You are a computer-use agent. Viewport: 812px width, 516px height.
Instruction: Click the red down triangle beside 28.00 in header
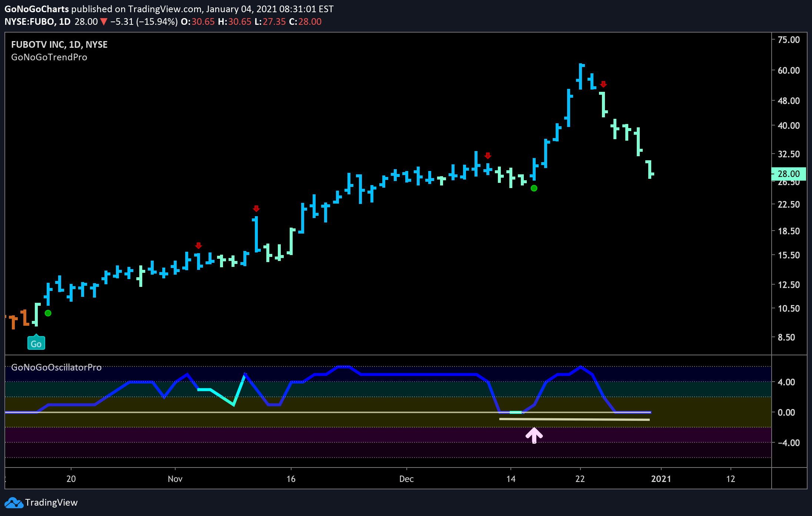(x=104, y=22)
